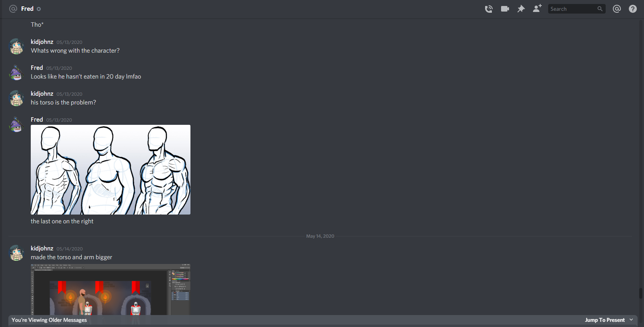
Task: Click the text "the last one on the right"
Action: [62, 221]
